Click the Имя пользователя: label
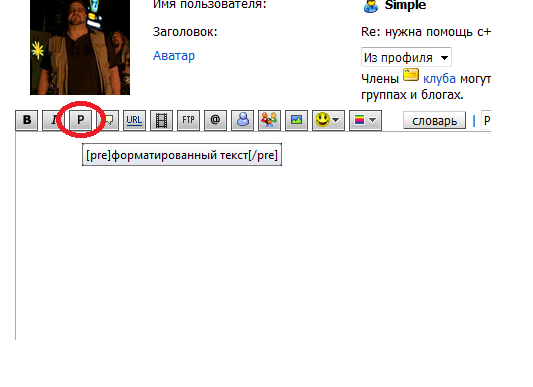The height and width of the screenshot is (387, 533). pyautogui.click(x=209, y=5)
